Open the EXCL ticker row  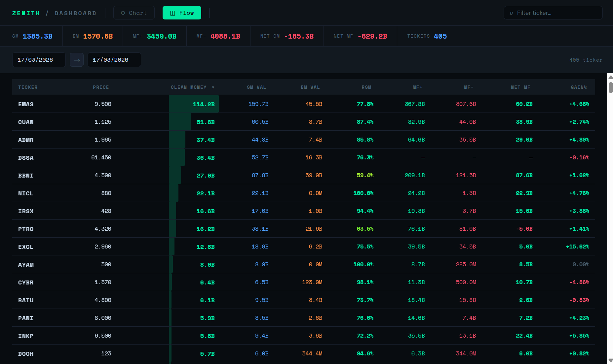tap(304, 247)
